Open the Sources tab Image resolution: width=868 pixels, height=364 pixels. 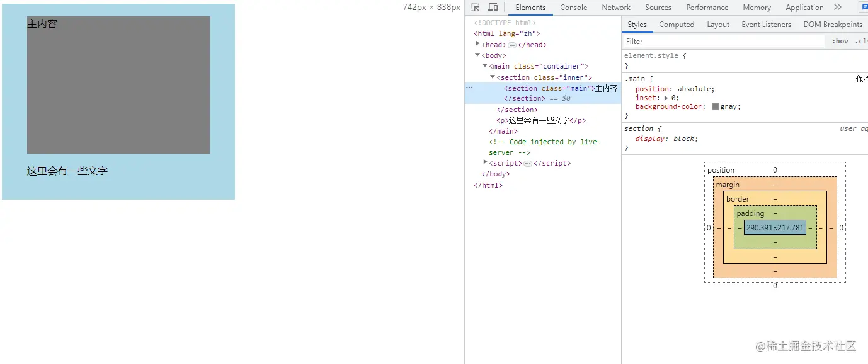click(x=658, y=8)
